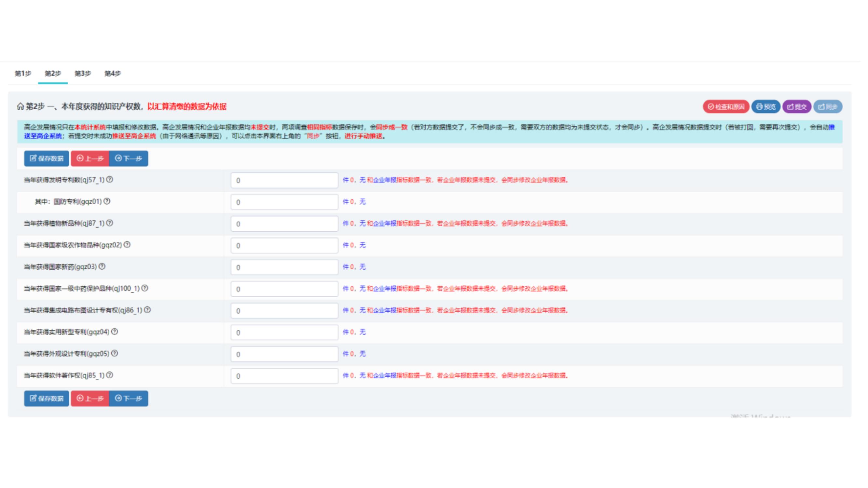Click help icon next to 国防专利(gqz01)
This screenshot has height=488, width=868.
107,201
